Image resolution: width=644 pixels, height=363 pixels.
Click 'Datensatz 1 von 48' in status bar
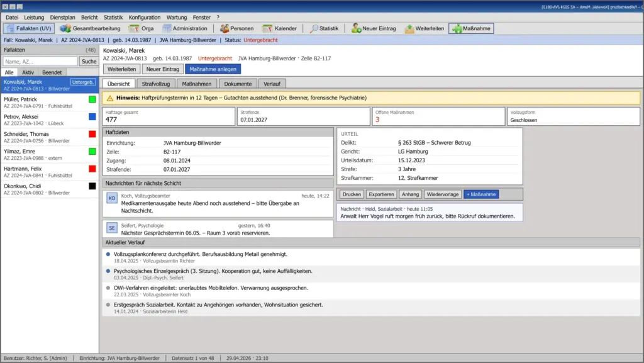(x=192, y=358)
